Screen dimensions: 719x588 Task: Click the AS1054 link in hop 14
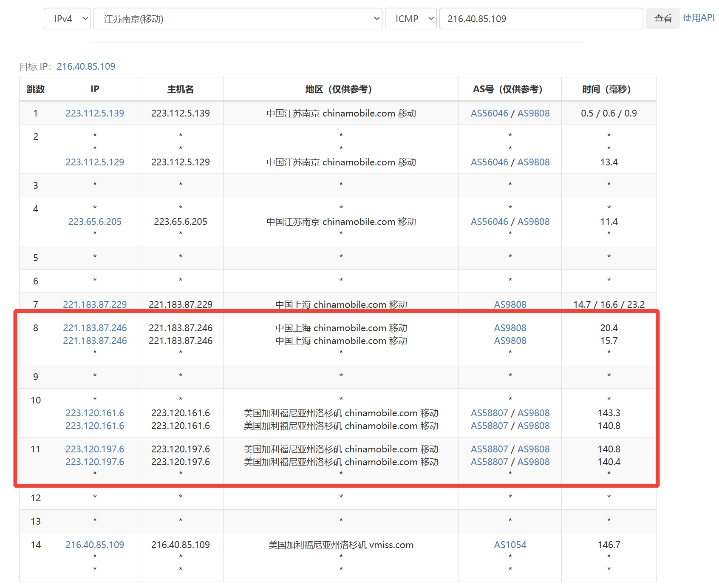click(x=510, y=545)
